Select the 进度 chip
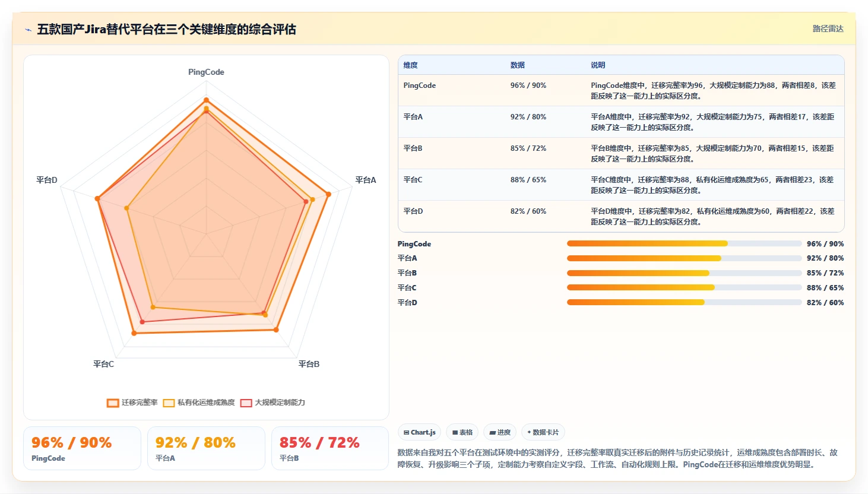868x494 pixels. pyautogui.click(x=500, y=432)
